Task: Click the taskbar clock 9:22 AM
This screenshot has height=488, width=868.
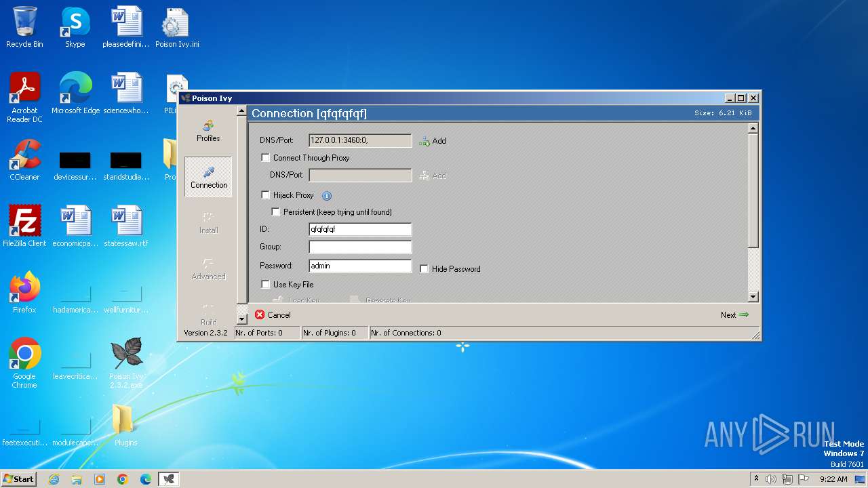Action: pyautogui.click(x=833, y=479)
